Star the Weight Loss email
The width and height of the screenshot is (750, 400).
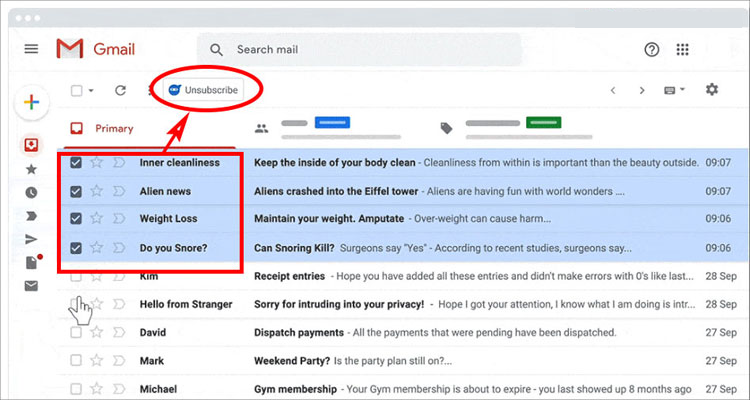tap(97, 218)
